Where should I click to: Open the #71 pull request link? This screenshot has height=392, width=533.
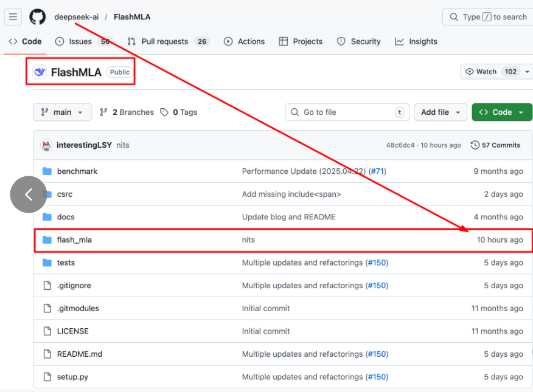coord(378,171)
